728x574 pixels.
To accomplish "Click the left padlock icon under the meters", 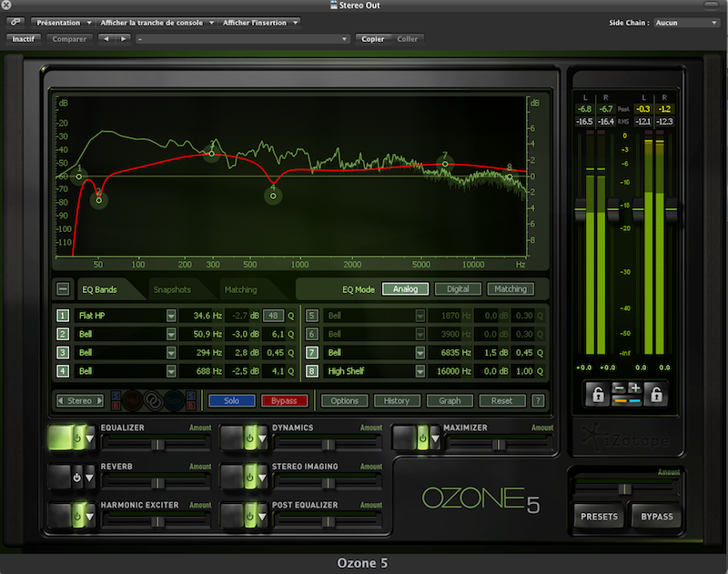I will [x=598, y=395].
